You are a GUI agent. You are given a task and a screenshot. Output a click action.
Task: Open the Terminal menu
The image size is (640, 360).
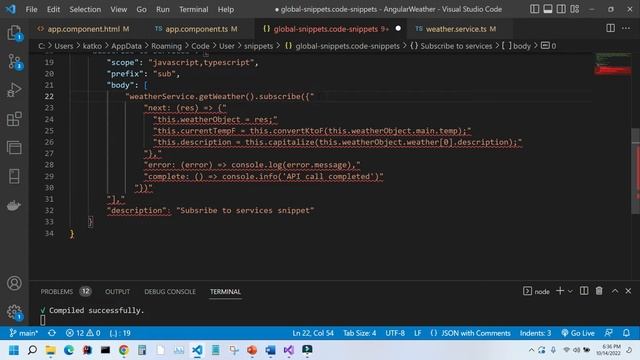click(x=193, y=9)
